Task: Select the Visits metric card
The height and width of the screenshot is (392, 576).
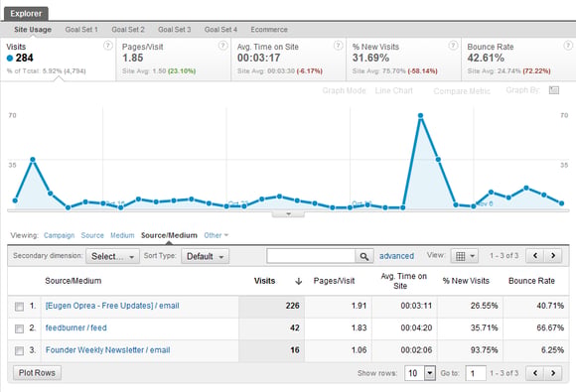Action: (x=58, y=60)
